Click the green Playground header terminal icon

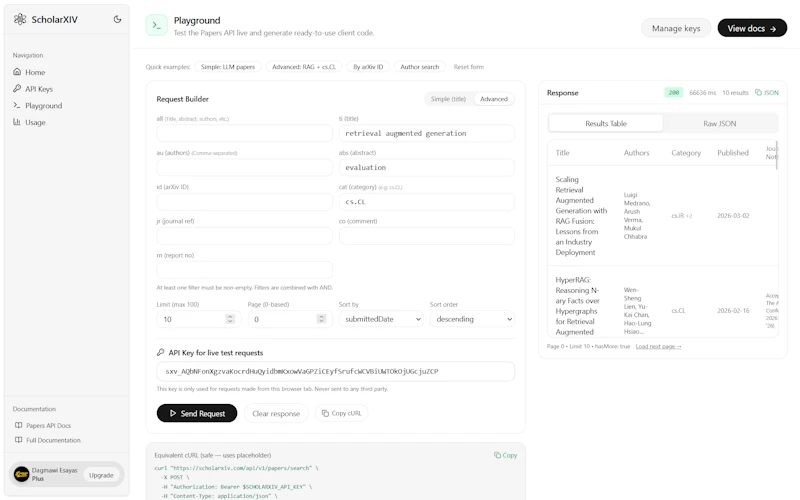point(157,25)
